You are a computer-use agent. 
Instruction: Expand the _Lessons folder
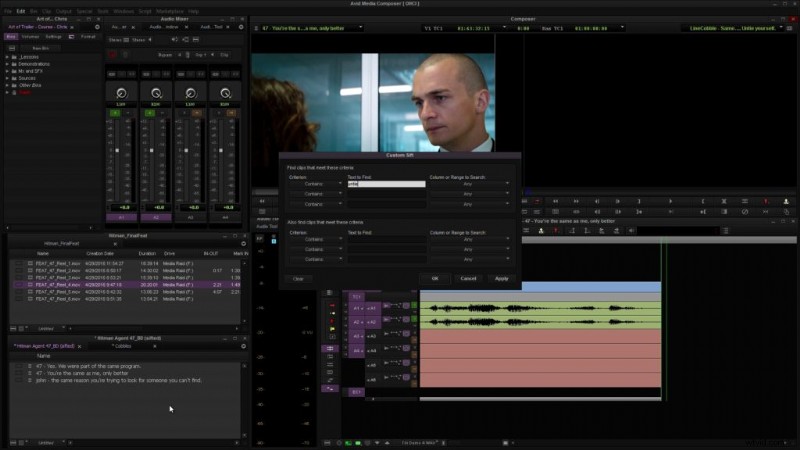click(7, 57)
